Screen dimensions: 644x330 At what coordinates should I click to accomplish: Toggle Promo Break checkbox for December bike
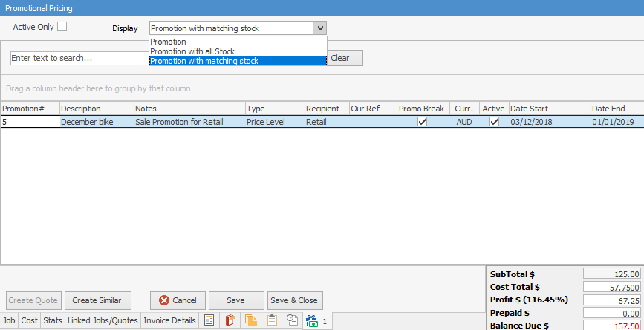coord(422,122)
